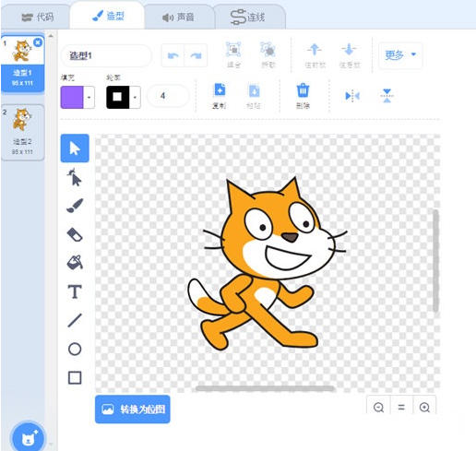Zoom out of the canvas

[378, 407]
